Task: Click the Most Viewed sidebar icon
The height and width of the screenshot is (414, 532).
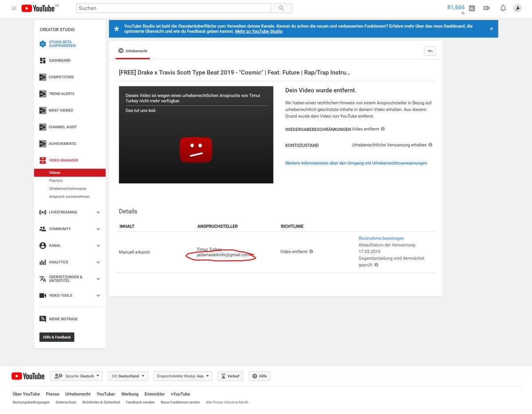Action: (43, 110)
